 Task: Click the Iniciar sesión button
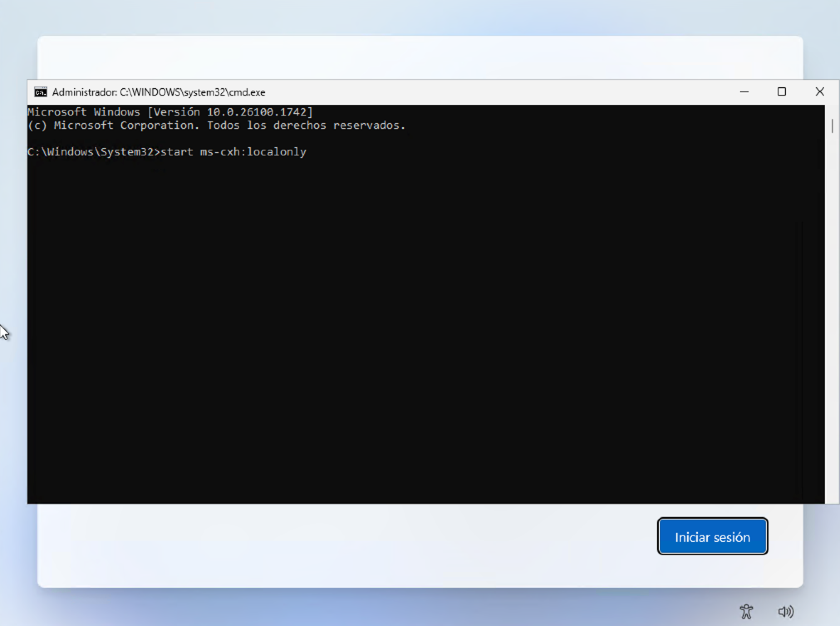point(712,537)
